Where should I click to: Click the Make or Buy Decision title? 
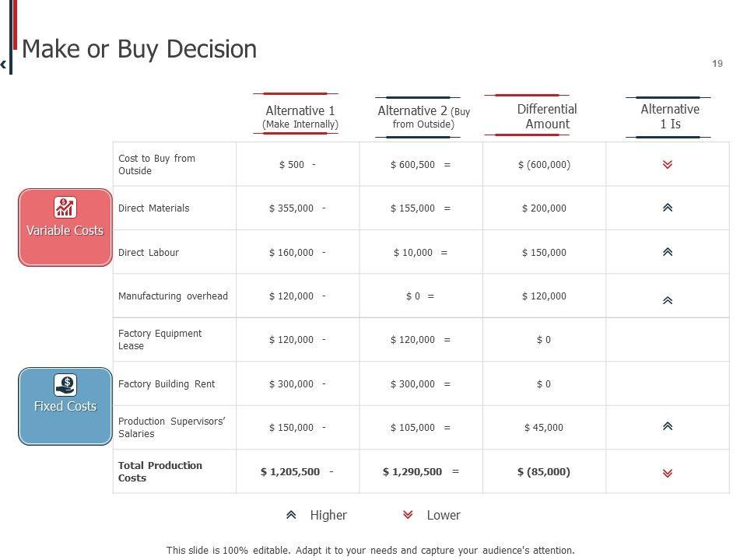click(139, 49)
